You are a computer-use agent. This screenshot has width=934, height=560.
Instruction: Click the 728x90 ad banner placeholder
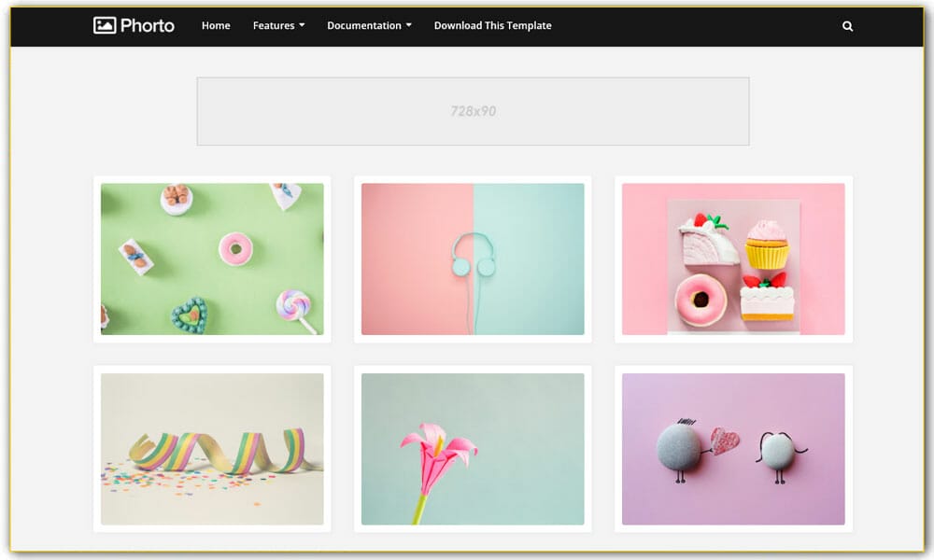(x=473, y=111)
